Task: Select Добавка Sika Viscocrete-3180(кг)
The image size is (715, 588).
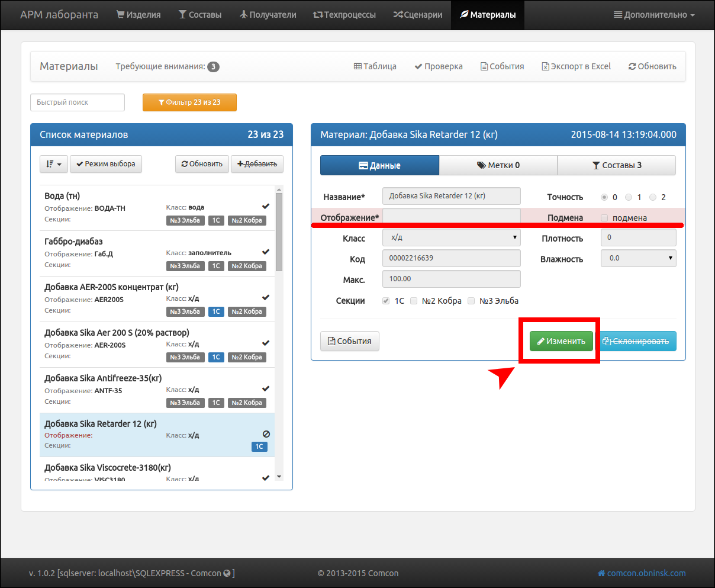Action: pos(156,469)
